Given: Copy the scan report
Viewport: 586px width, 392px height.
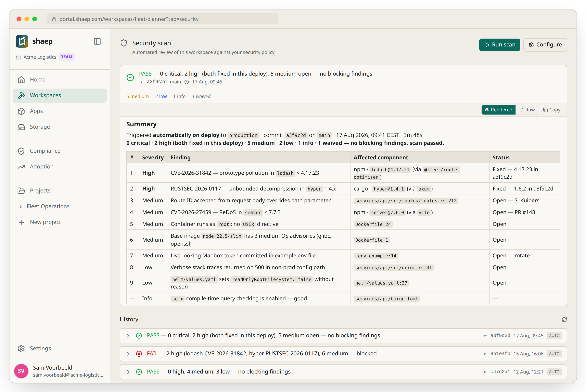Looking at the screenshot, I should pyautogui.click(x=552, y=110).
